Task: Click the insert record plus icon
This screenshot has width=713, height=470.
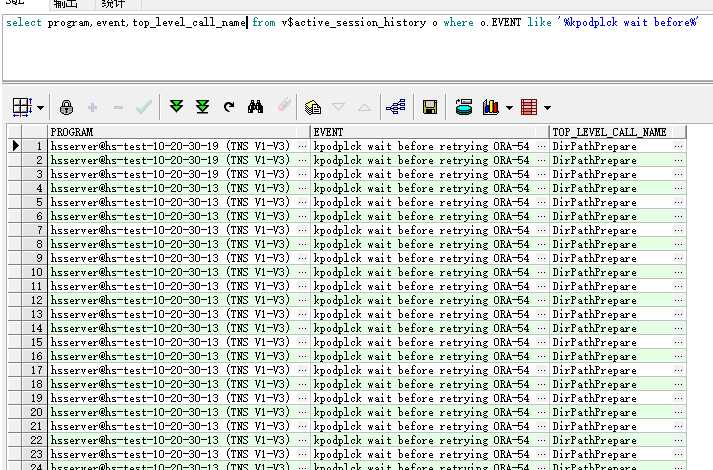Action: [92, 108]
